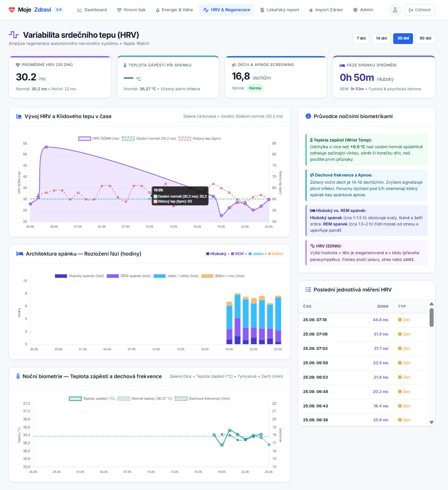
Task: Switch to the 14 dní range button
Action: click(x=381, y=39)
